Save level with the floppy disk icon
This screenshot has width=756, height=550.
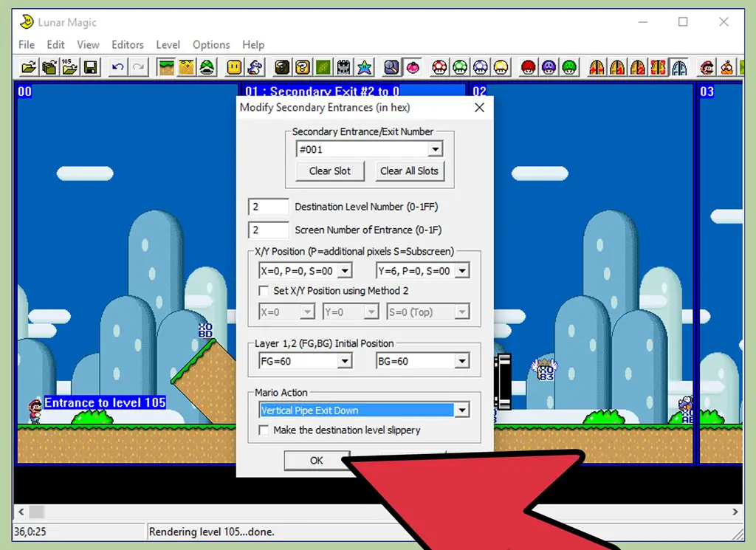(90, 67)
